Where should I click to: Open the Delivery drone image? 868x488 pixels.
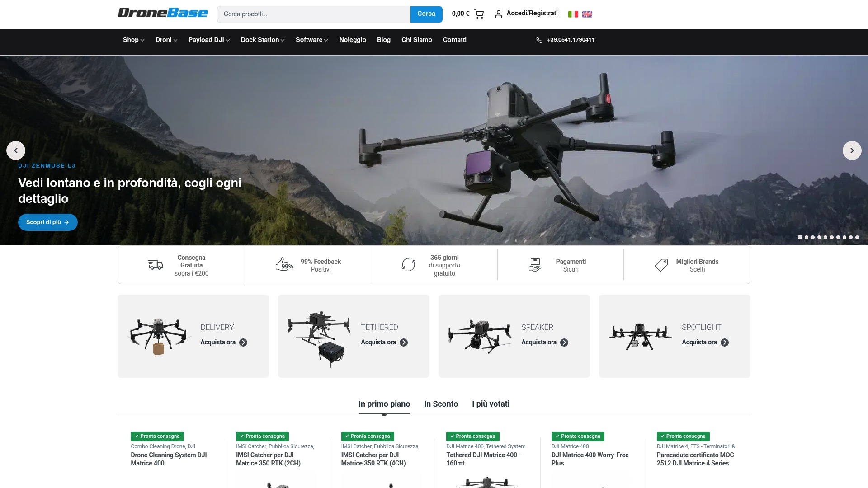coord(158,336)
